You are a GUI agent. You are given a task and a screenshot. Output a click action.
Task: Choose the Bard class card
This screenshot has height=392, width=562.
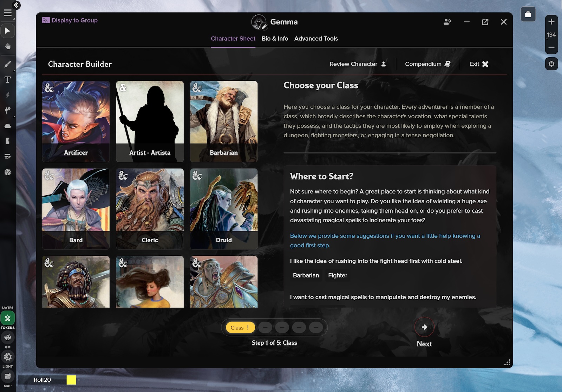coord(76,209)
